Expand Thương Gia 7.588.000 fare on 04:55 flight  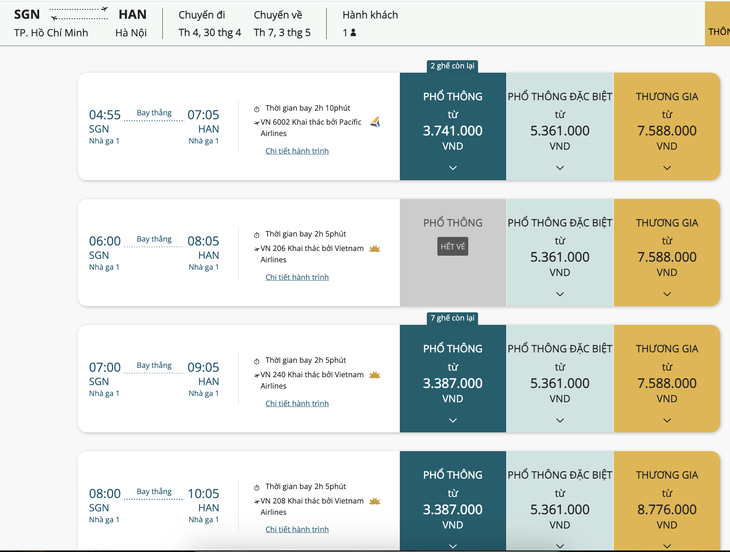pyautogui.click(x=667, y=168)
